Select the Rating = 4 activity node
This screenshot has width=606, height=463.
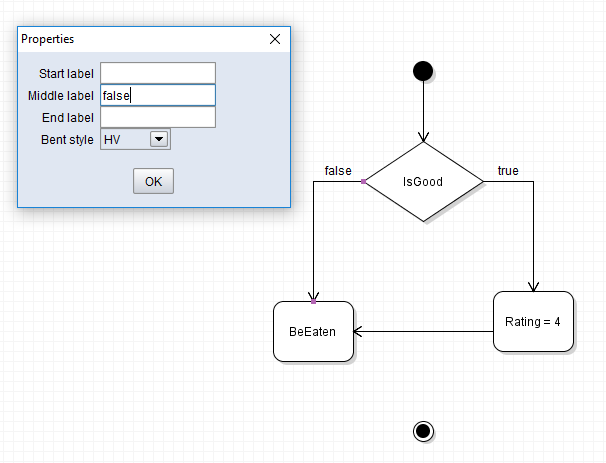(533, 321)
